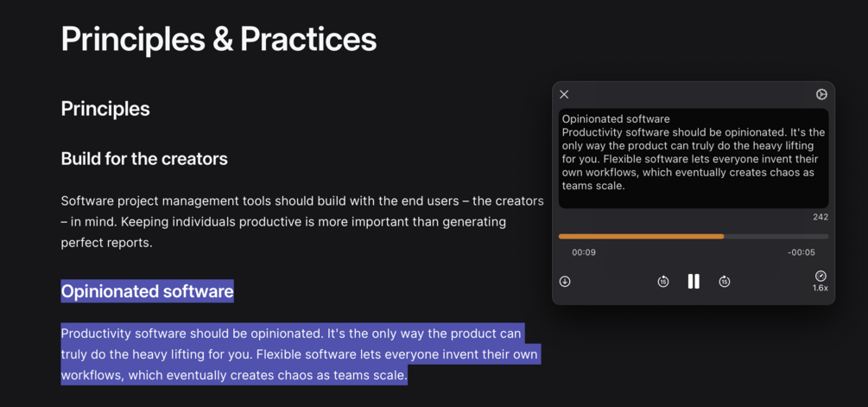
Task: Skip forward 15 seconds
Action: tap(725, 282)
